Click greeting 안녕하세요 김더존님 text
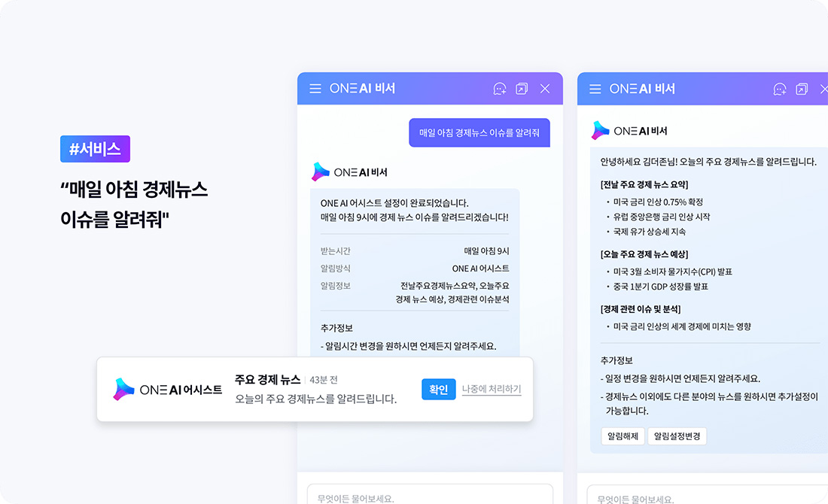The image size is (828, 504). click(708, 162)
